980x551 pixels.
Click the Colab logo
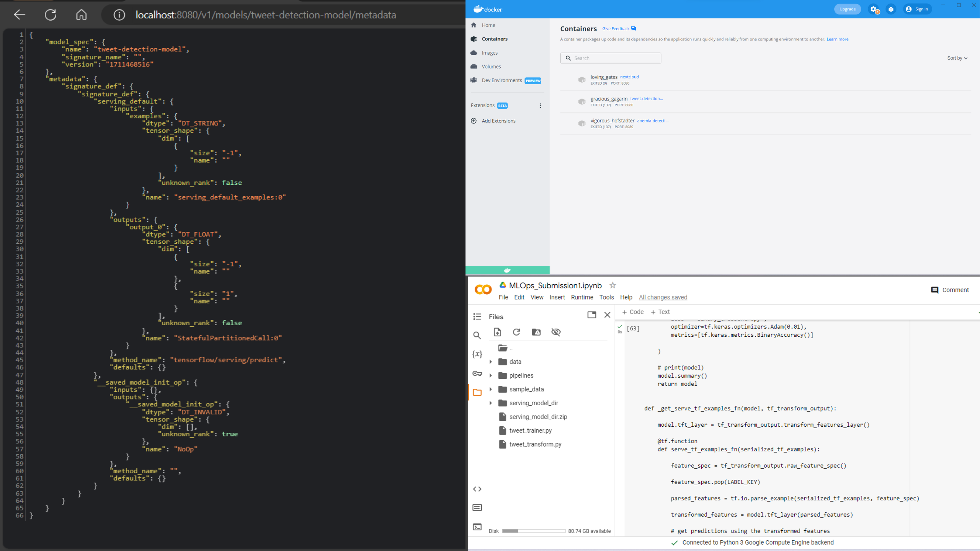click(483, 289)
